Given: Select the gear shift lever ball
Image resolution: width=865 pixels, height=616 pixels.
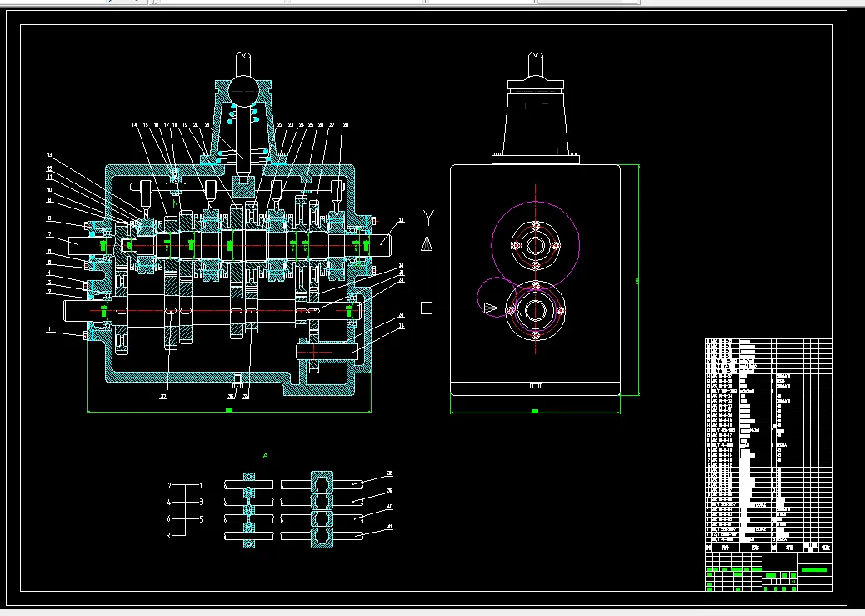Looking at the screenshot, I should [243, 91].
